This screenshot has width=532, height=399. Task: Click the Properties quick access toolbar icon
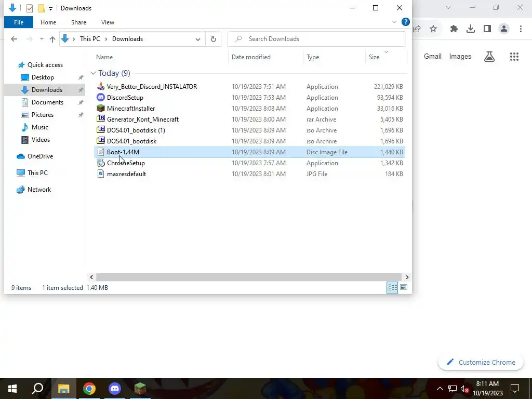point(30,8)
